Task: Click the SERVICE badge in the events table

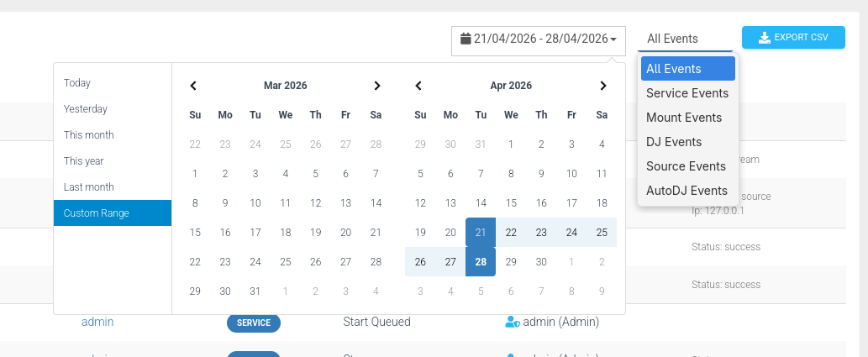Action: [x=253, y=323]
